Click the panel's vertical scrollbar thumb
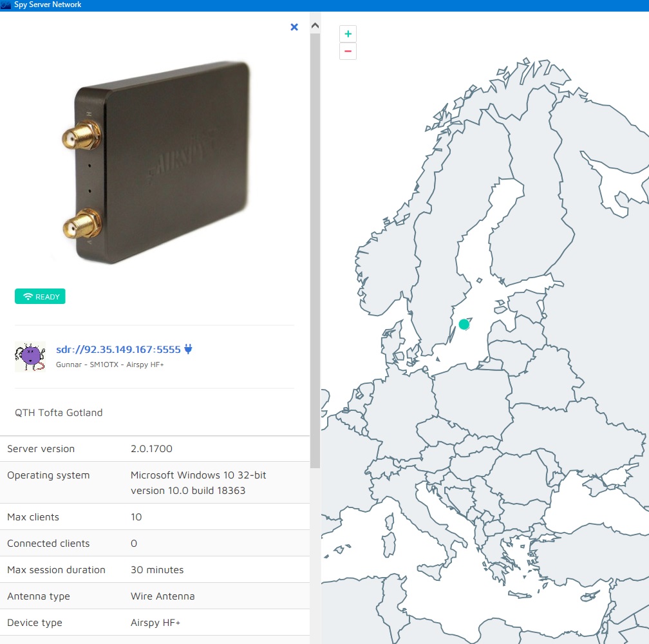Viewport: 649px width, 644px height. pos(315,251)
